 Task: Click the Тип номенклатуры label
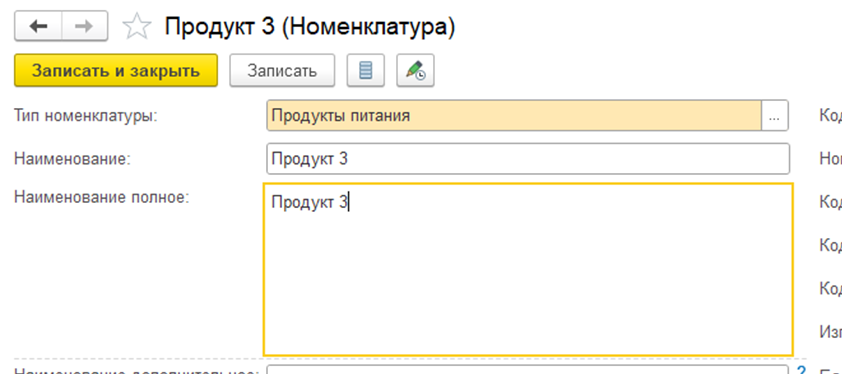[86, 116]
